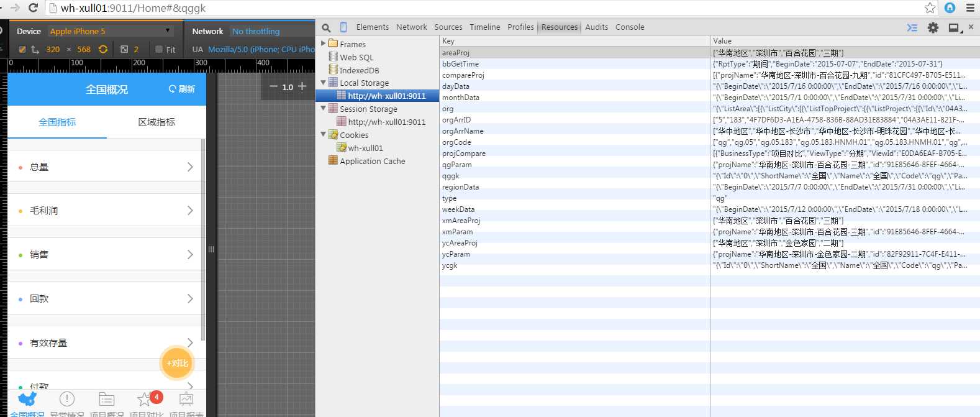The width and height of the screenshot is (980, 417).
Task: Open the Network throttling dropdown
Action: click(x=272, y=31)
